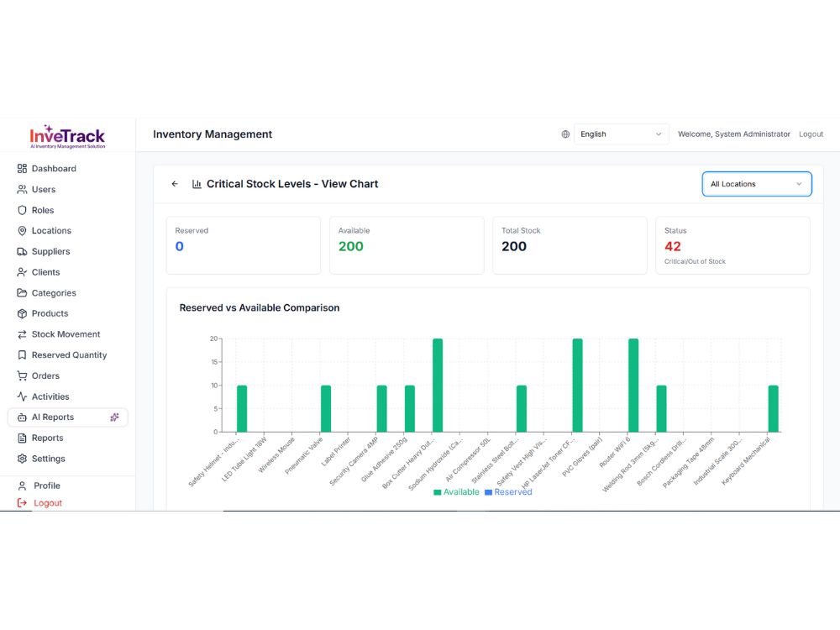Click the Router WiFi 6 bar
The height and width of the screenshot is (630, 840).
click(633, 386)
